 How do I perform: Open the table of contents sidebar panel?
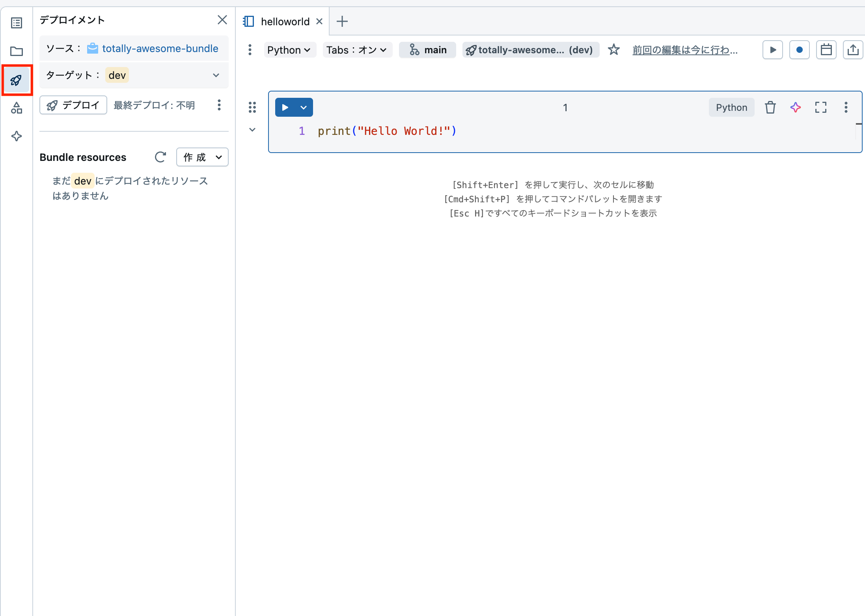[x=16, y=22]
